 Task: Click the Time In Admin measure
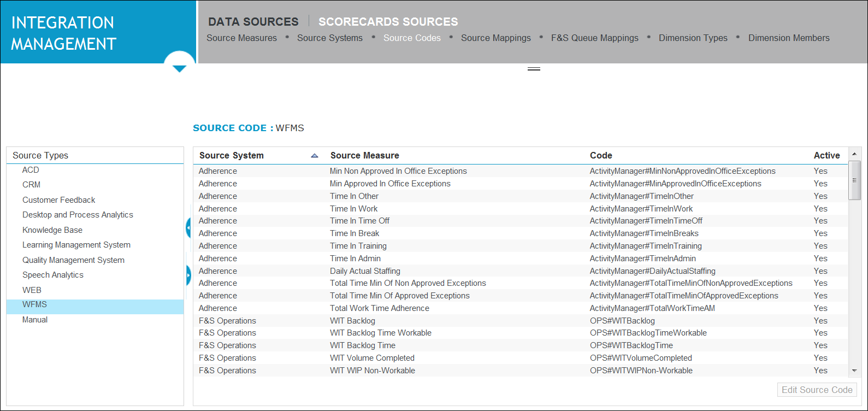tap(355, 259)
